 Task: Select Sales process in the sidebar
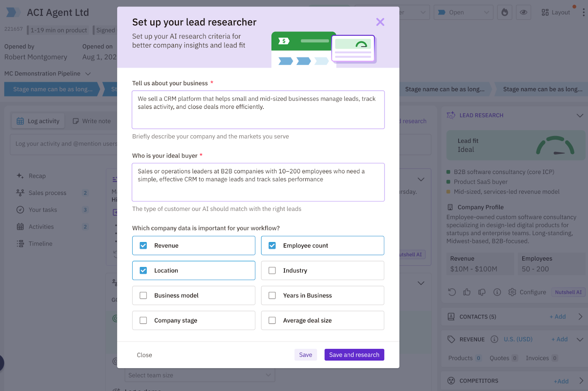(47, 193)
